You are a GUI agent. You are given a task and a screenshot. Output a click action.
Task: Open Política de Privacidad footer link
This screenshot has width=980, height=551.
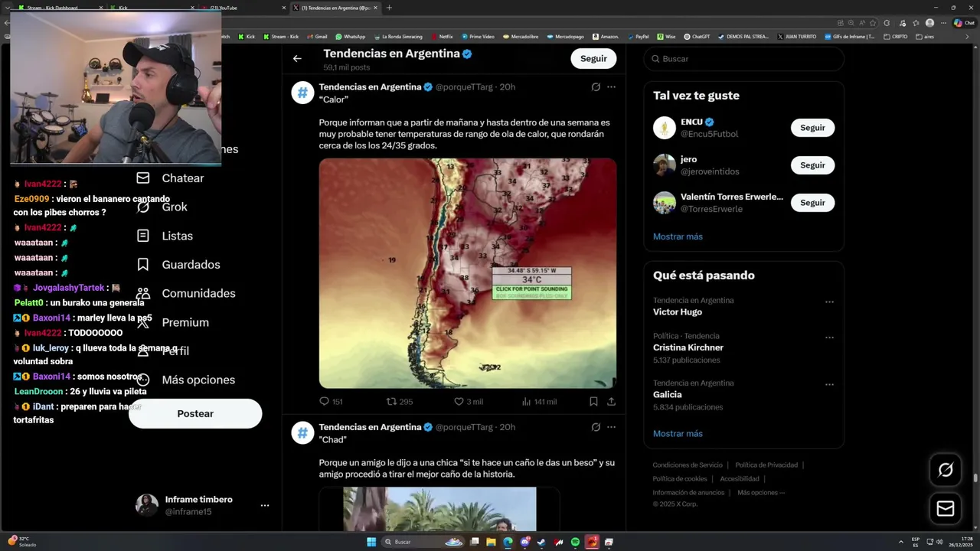pos(766,465)
